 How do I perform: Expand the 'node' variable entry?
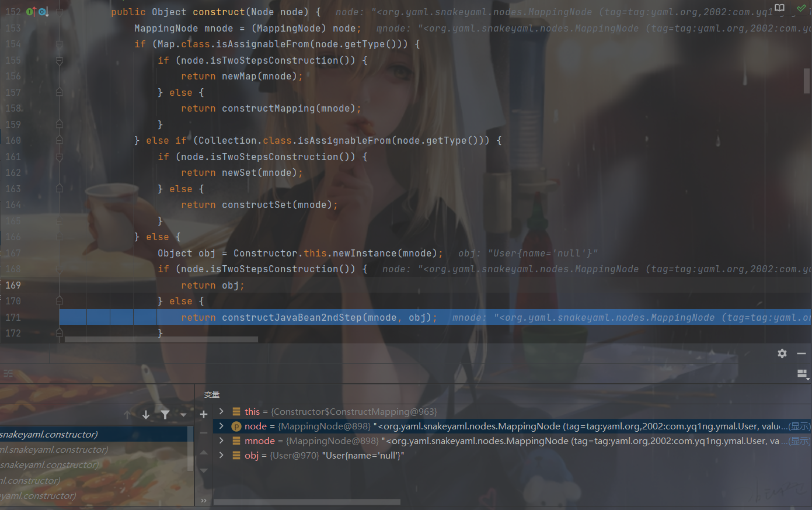click(221, 426)
